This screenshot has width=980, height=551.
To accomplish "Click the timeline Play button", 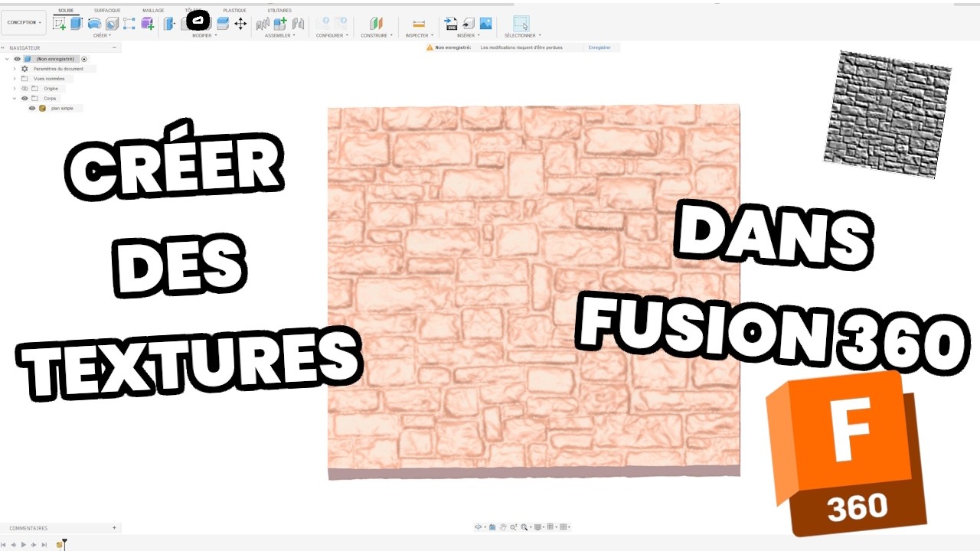I will coord(24,545).
